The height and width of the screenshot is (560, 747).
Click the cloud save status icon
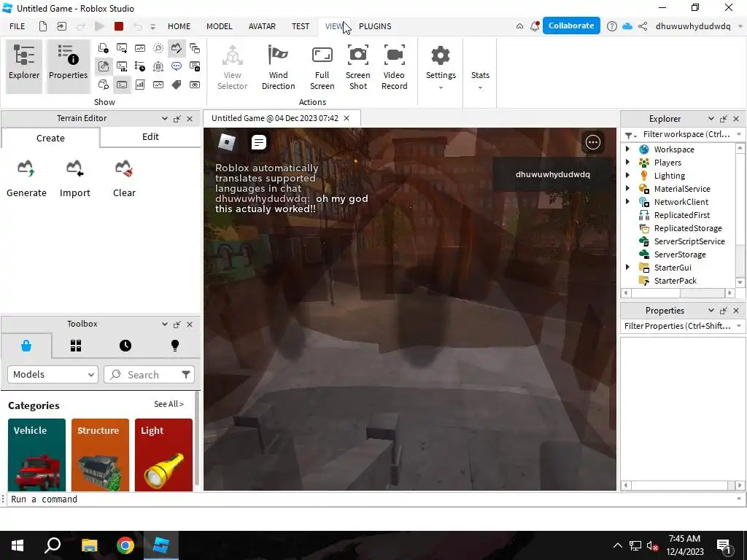click(x=627, y=26)
